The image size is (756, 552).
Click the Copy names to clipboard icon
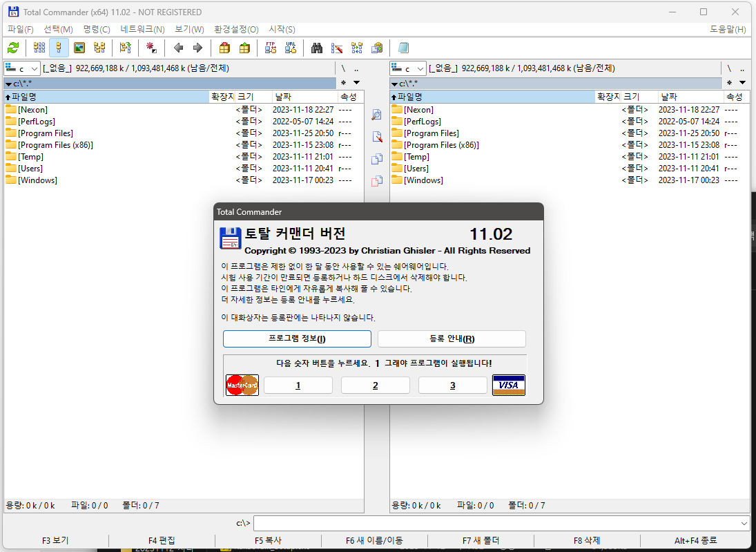click(377, 48)
